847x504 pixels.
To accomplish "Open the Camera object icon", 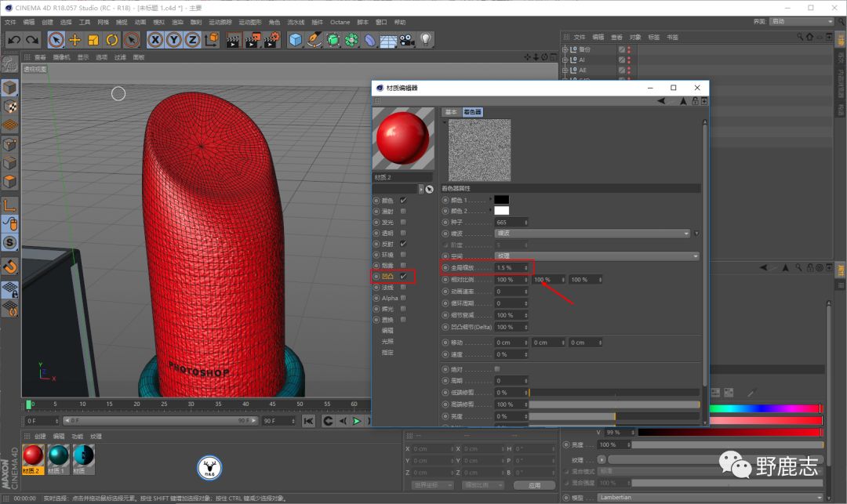I will point(406,40).
